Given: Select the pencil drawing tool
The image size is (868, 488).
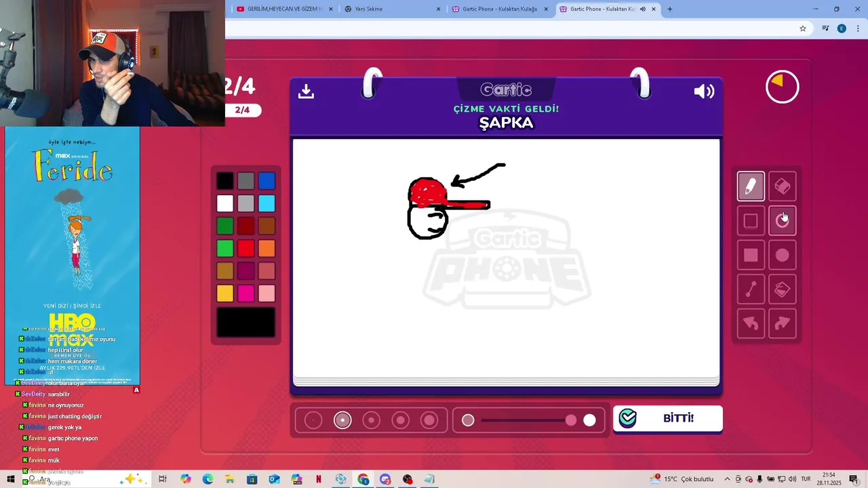Looking at the screenshot, I should (751, 186).
